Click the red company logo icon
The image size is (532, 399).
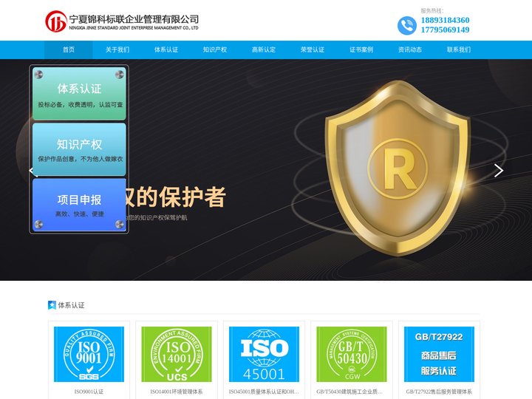56,21
